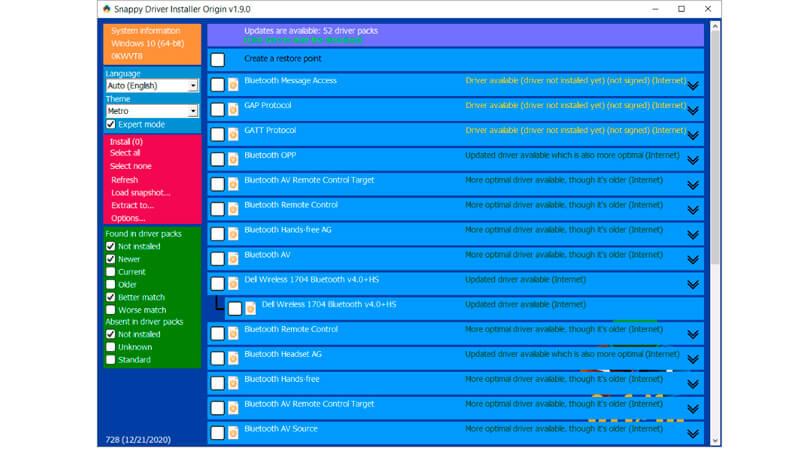
Task: Click driver pack icon beside Bluetooth Headset AG
Action: coord(233,358)
